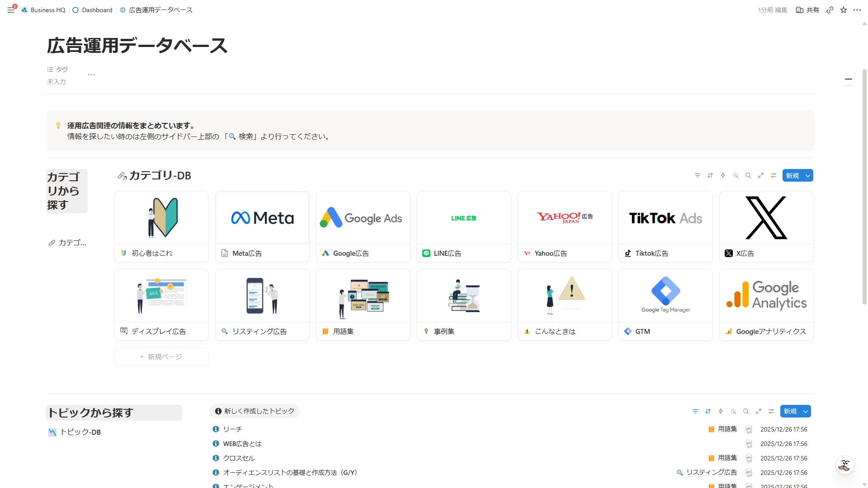Go to Dashboard breadcrumb

pos(93,10)
